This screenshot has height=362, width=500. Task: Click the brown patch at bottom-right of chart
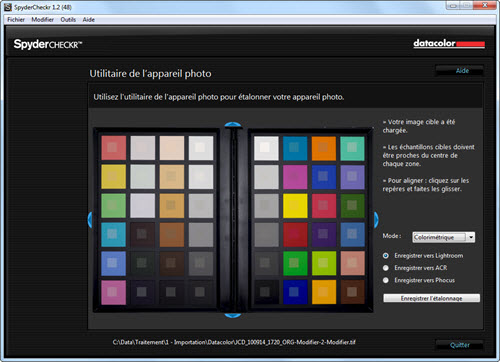pos(353,292)
